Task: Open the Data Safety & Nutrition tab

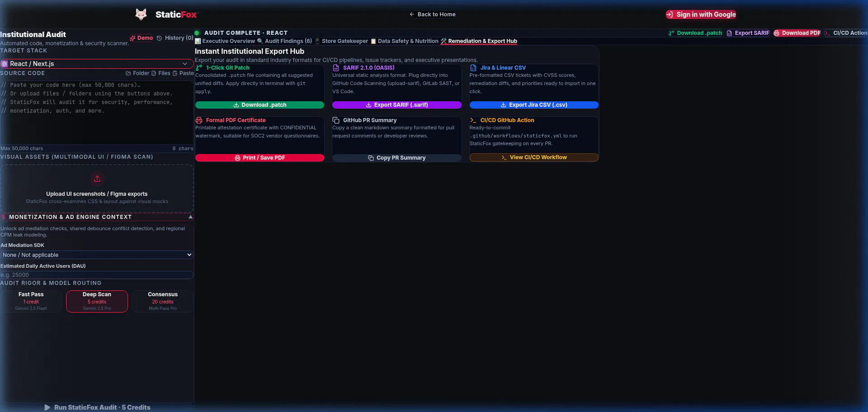Action: tap(405, 41)
